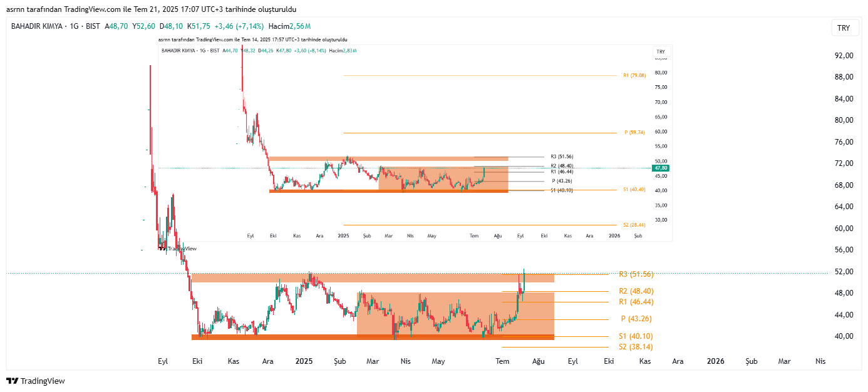Click the P (59.74) label in the inset chart
This screenshot has height=392, width=868.
pyautogui.click(x=634, y=133)
